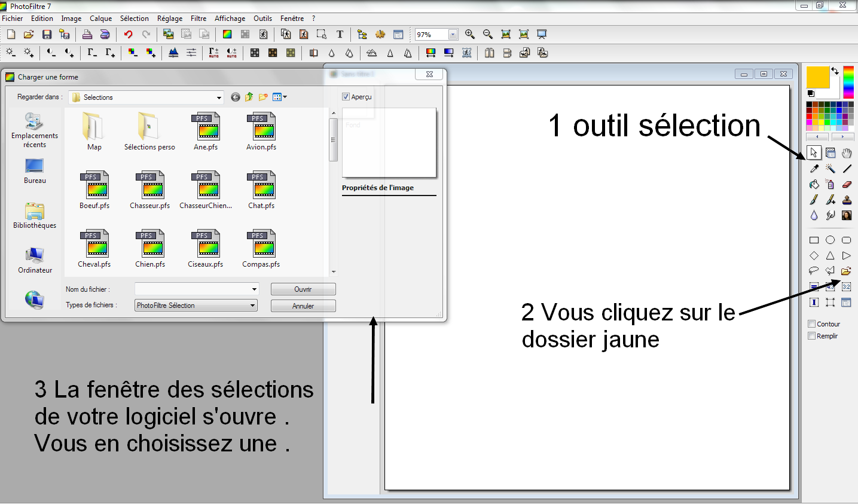Select the Selection arrow tool in the palette
Viewport: 858px width, 504px height.
[x=814, y=153]
